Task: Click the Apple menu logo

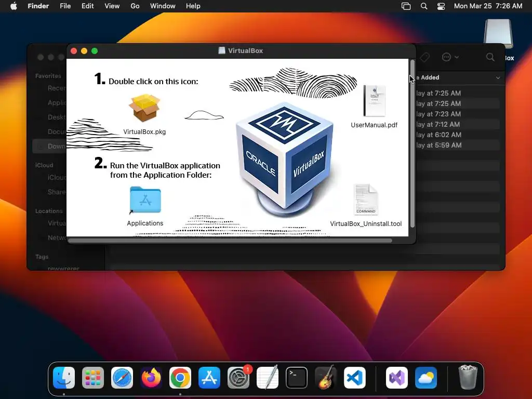Action: click(x=14, y=6)
